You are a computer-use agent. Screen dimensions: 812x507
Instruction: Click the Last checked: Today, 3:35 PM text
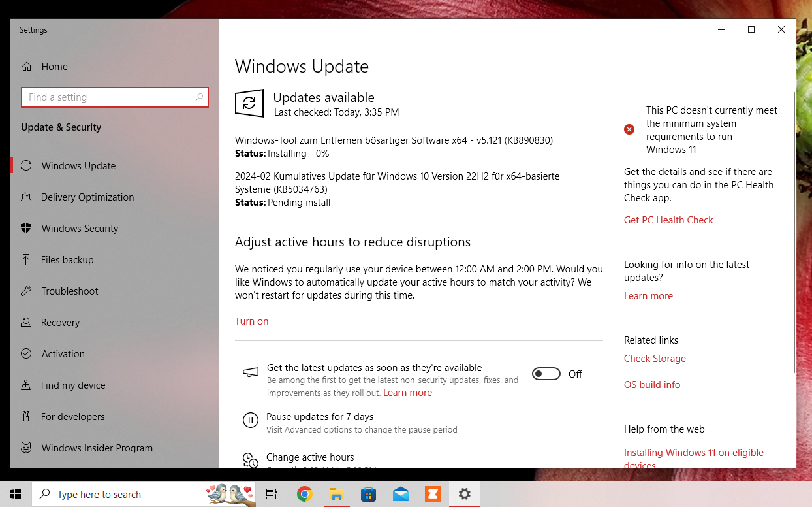[x=336, y=112]
